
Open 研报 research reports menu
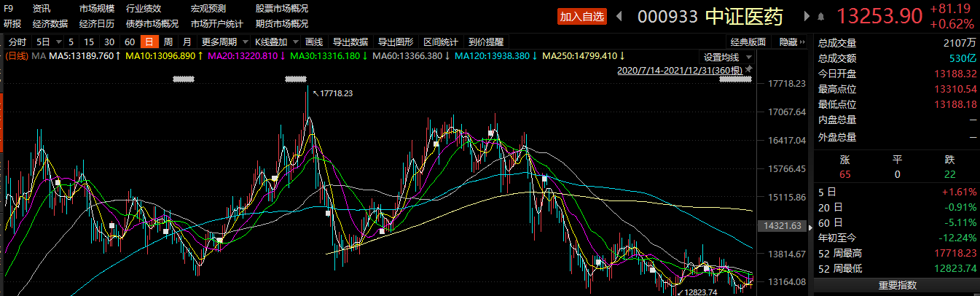click(x=13, y=23)
